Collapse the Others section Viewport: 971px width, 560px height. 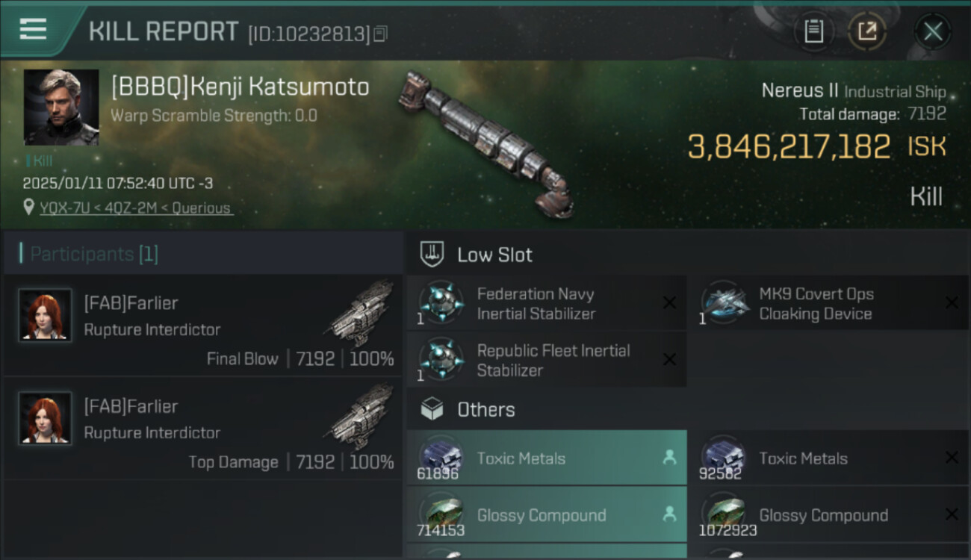(x=485, y=409)
